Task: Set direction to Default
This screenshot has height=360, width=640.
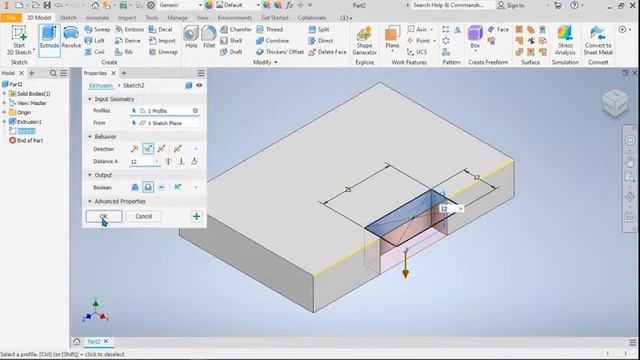Action: click(x=134, y=149)
